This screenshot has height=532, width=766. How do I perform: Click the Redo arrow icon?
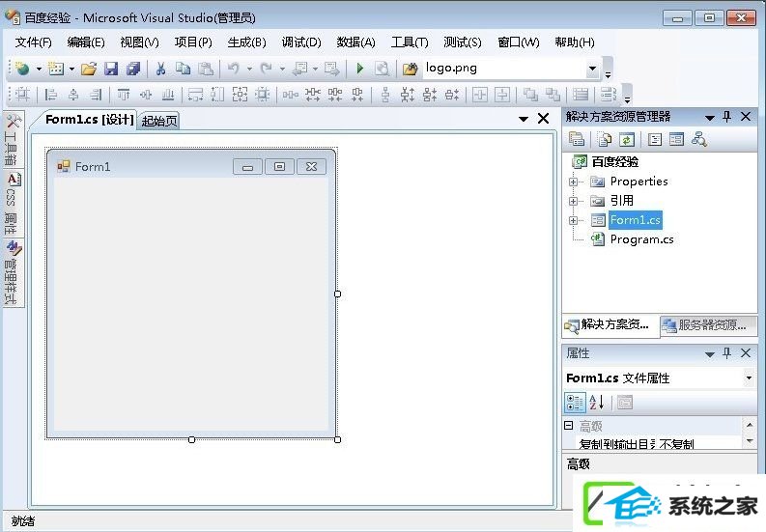click(x=267, y=69)
